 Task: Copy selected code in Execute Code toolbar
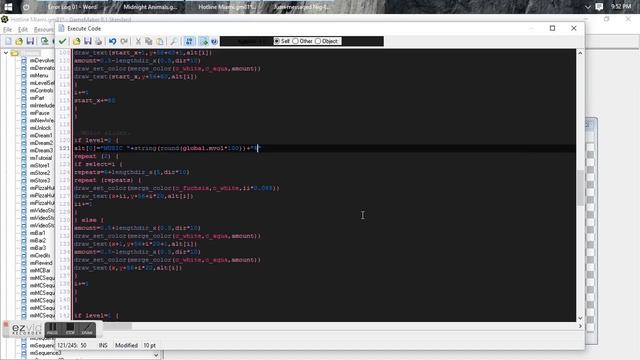click(149, 41)
